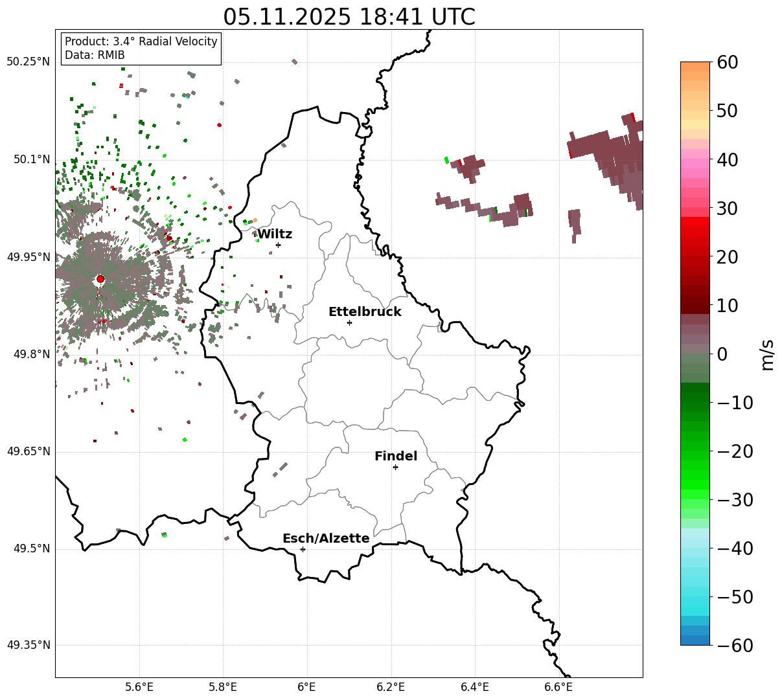The width and height of the screenshot is (782, 700).
Task: Click the 49.5°N latitude label
Action: pyautogui.click(x=31, y=548)
